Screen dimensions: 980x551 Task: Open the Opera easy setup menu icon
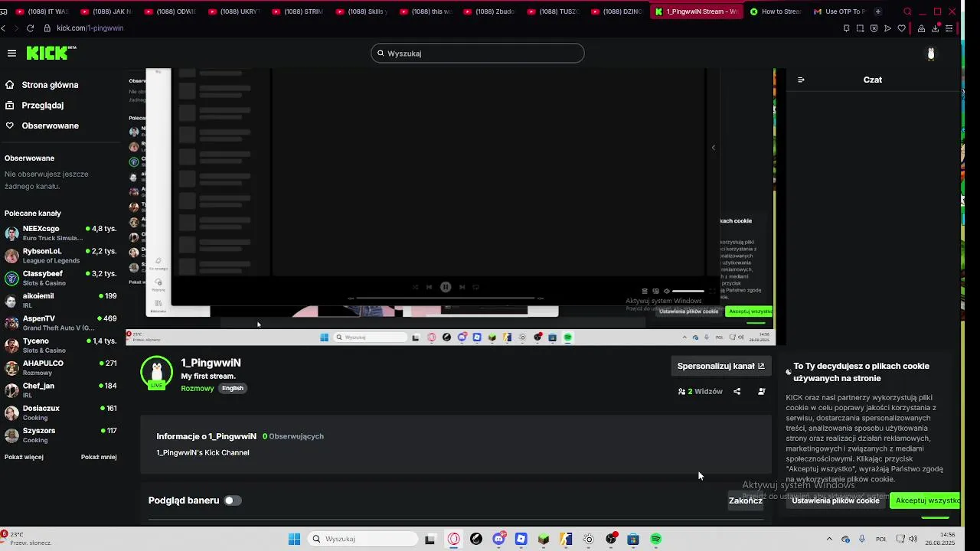tap(949, 28)
